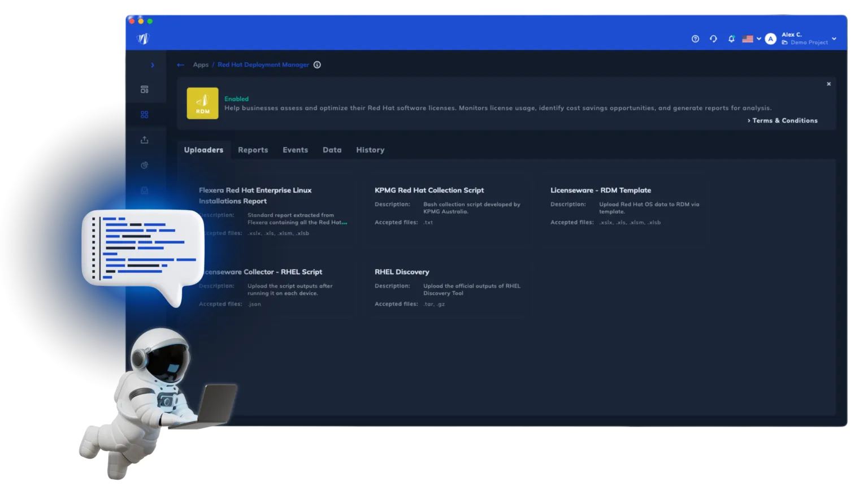Screen dimensions: 868x486
Task: Open the help question mark icon
Action: pyautogui.click(x=695, y=38)
